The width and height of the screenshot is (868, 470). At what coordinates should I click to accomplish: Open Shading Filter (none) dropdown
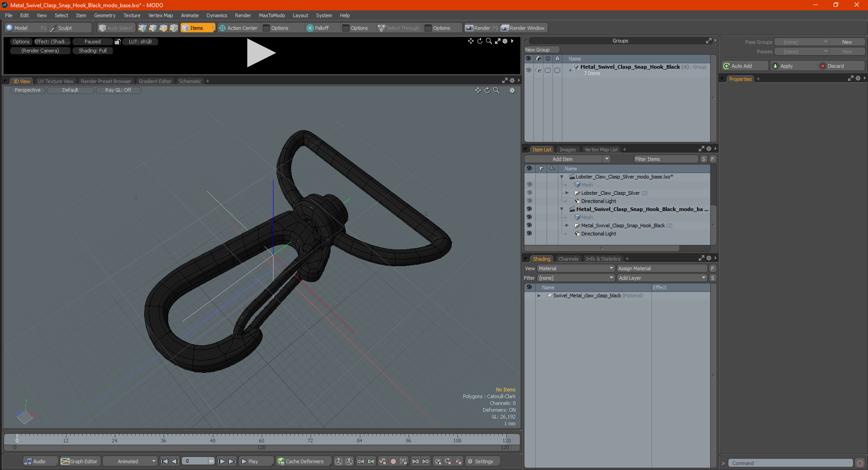pyautogui.click(x=576, y=278)
